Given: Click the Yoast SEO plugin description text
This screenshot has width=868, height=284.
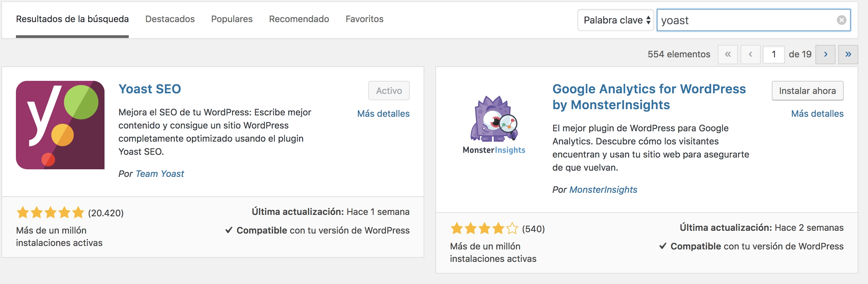Looking at the screenshot, I should [215, 132].
